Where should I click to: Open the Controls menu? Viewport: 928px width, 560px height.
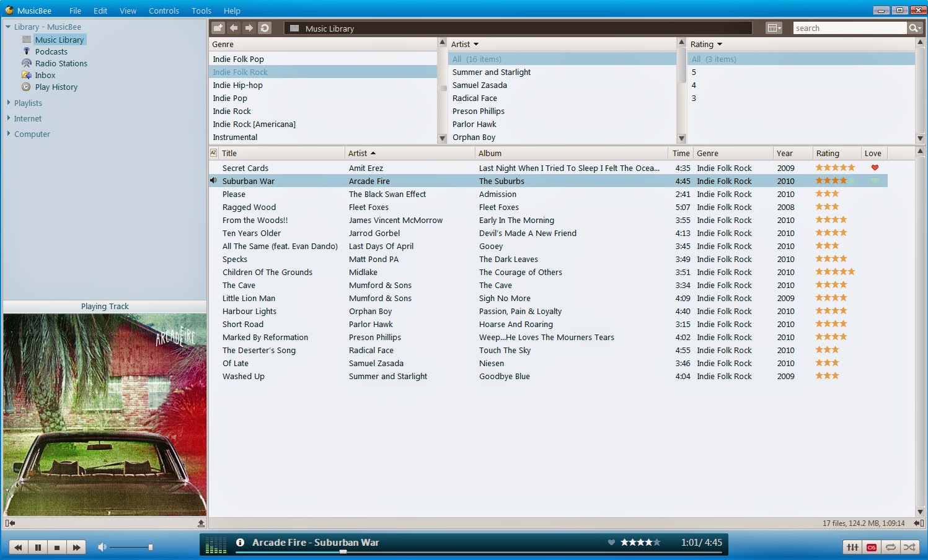click(164, 11)
